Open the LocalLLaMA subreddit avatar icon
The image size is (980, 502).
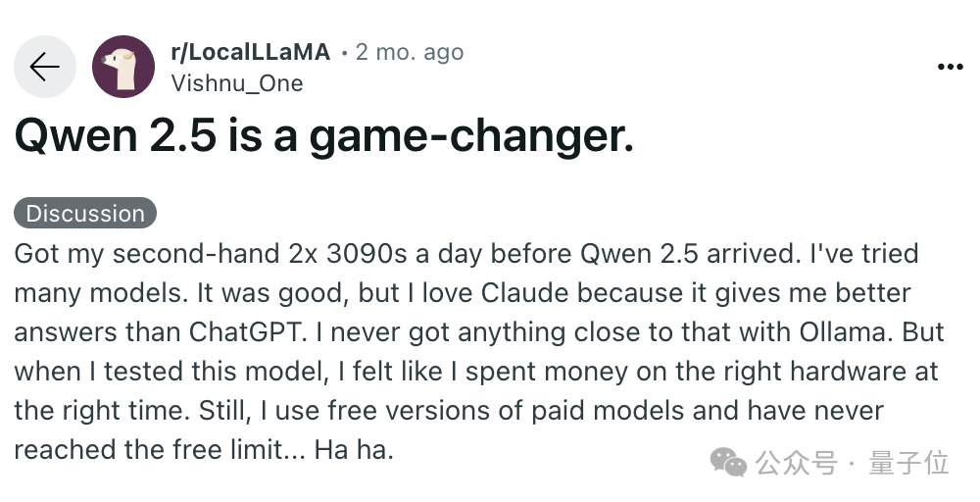(x=123, y=67)
